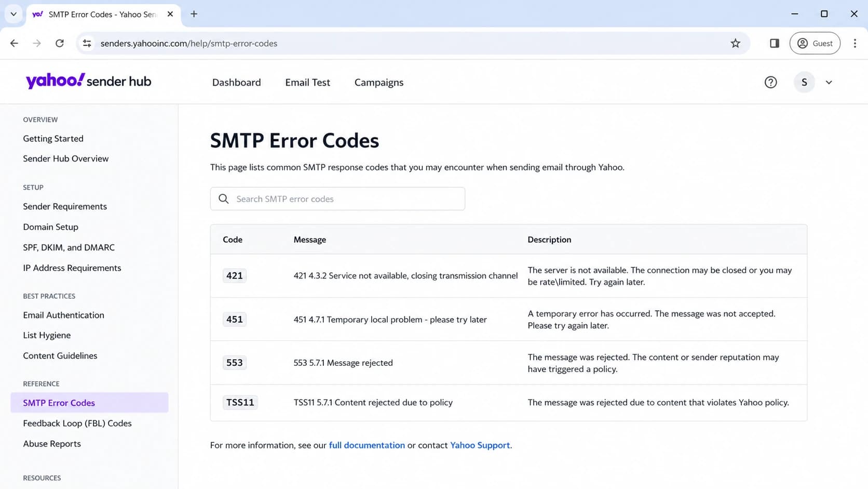Click the TSS11 code badge
868x489 pixels.
click(x=240, y=402)
